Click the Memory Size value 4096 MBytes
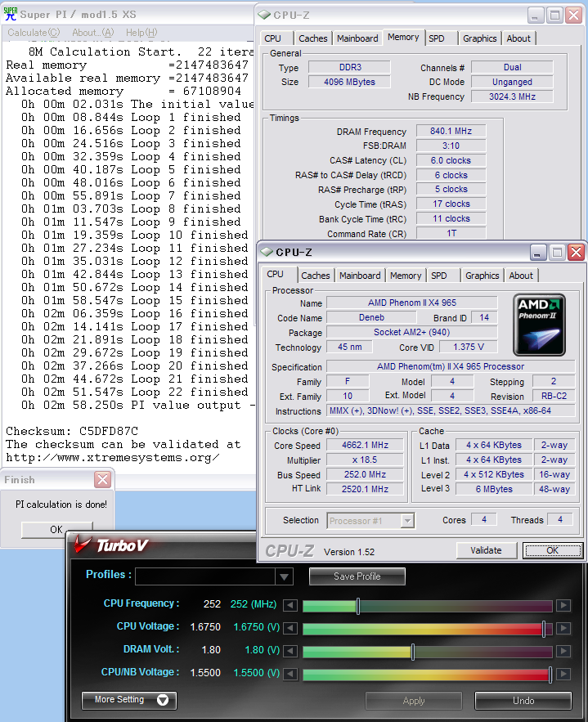 point(349,82)
